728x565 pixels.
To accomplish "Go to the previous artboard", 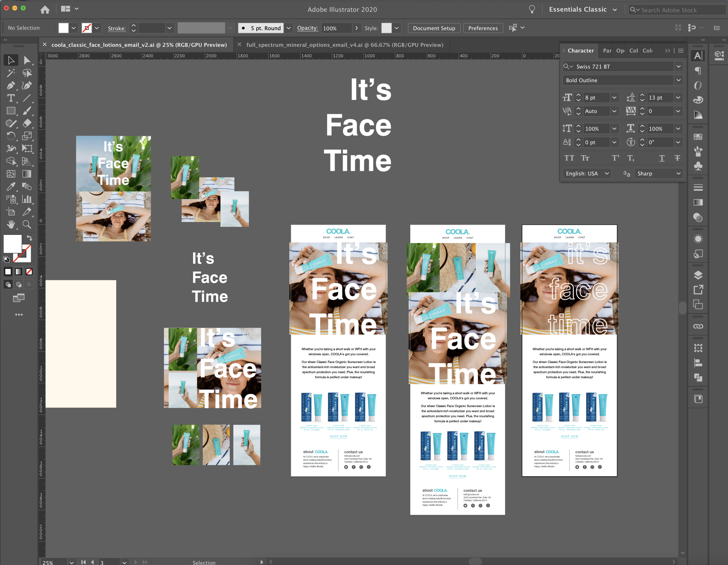I will point(93,562).
